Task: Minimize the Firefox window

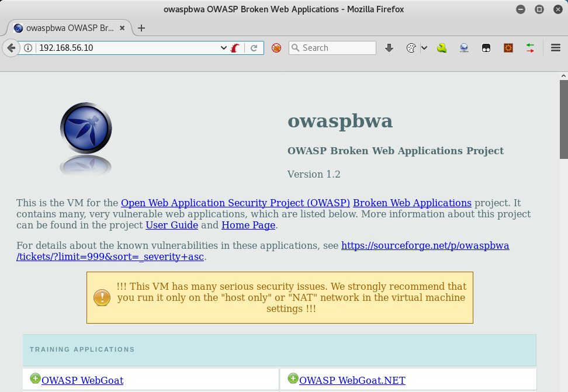Action: tap(521, 9)
